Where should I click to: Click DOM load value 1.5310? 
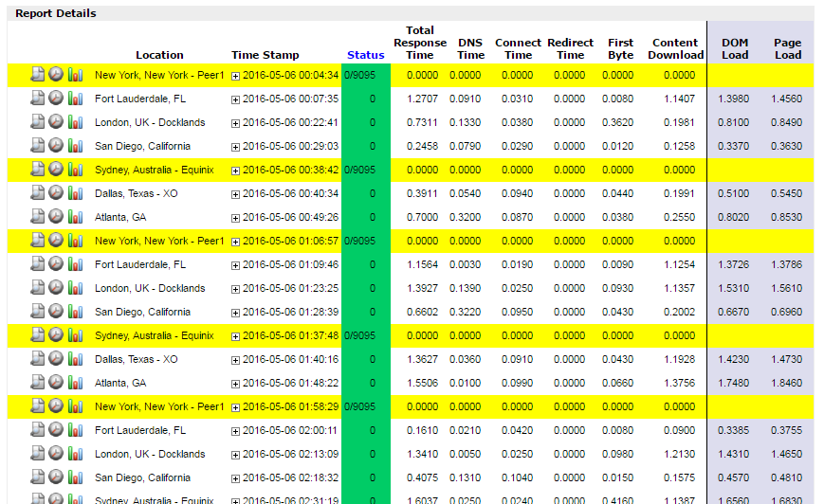(x=734, y=288)
